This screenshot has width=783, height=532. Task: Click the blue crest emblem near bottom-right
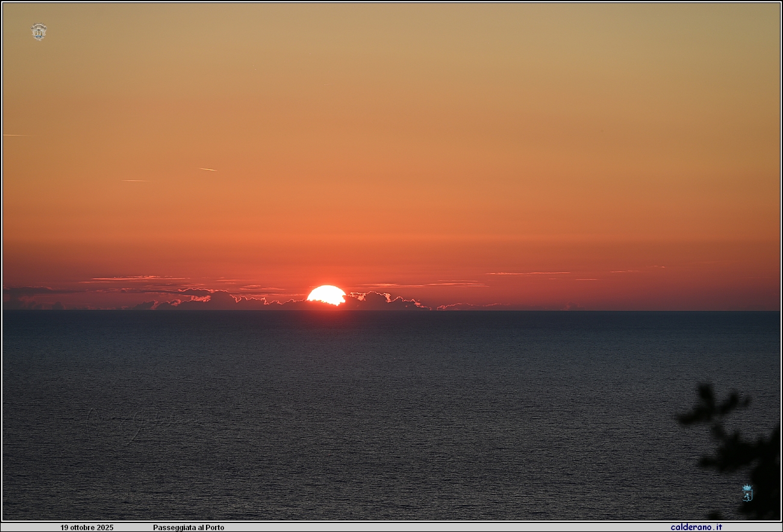(747, 492)
